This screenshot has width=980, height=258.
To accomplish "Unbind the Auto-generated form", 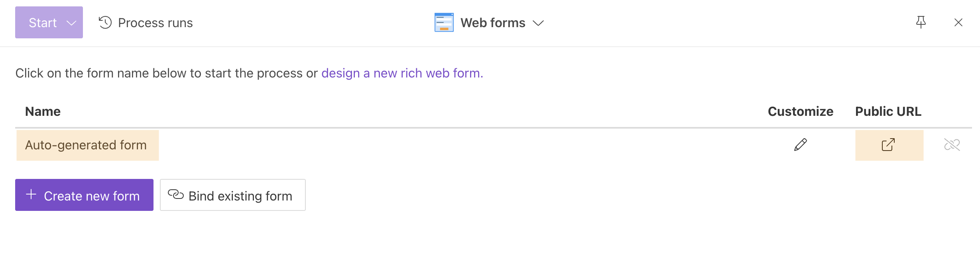I will click(x=952, y=145).
